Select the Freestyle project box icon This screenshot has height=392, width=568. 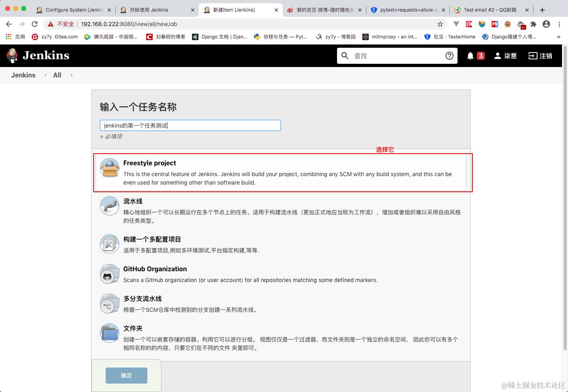pos(110,168)
